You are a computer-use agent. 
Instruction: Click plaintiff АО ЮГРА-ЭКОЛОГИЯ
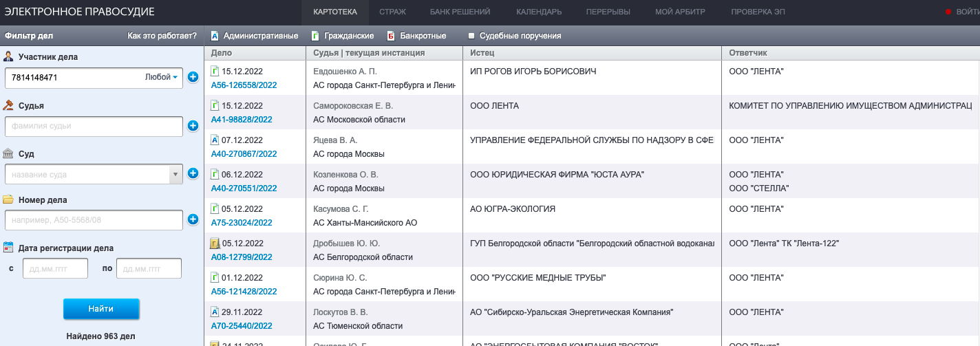513,209
